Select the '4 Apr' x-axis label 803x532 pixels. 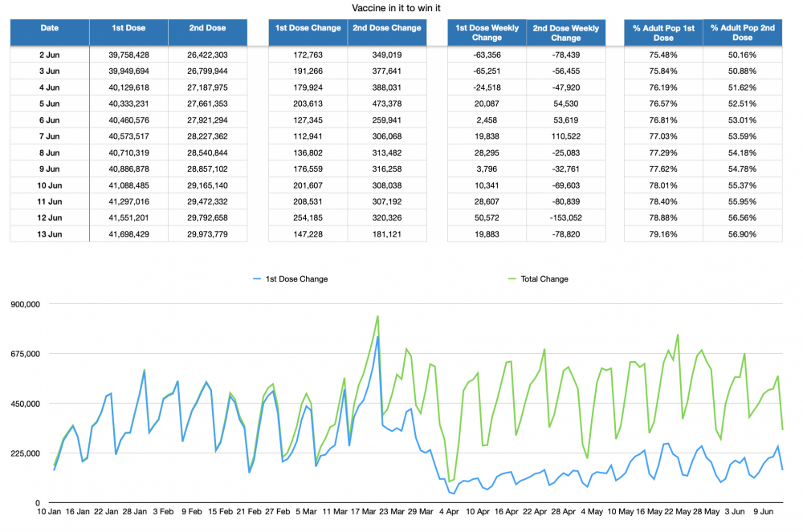[x=449, y=512]
